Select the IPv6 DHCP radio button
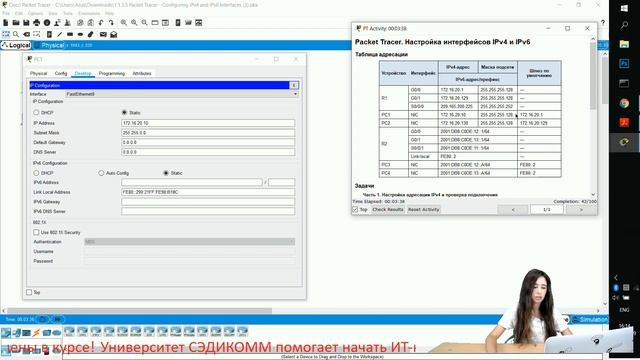Image resolution: width=640 pixels, height=360 pixels. 36,173
